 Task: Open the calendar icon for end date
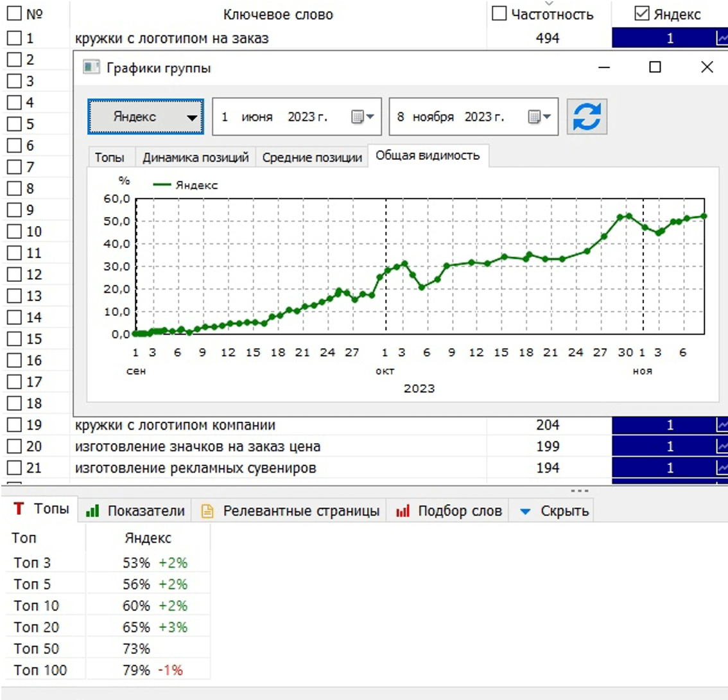(539, 117)
